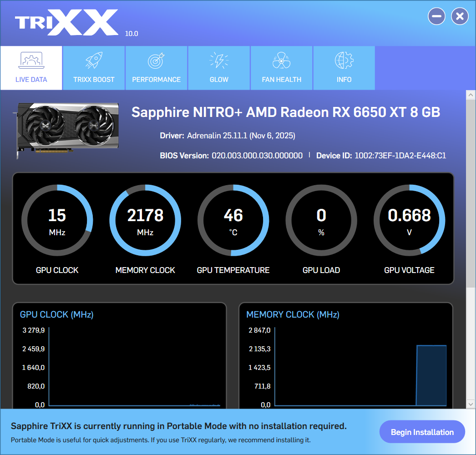Image resolution: width=476 pixels, height=455 pixels.
Task: Go to the Info tab
Action: click(344, 68)
